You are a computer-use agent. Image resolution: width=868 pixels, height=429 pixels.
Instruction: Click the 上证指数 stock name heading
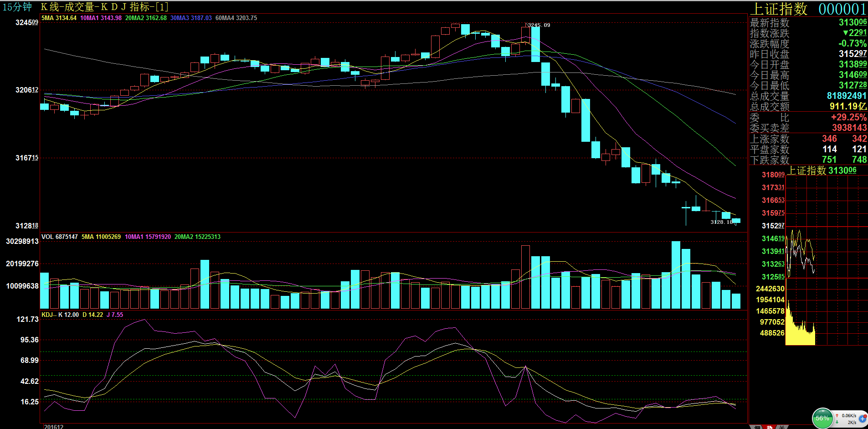780,9
